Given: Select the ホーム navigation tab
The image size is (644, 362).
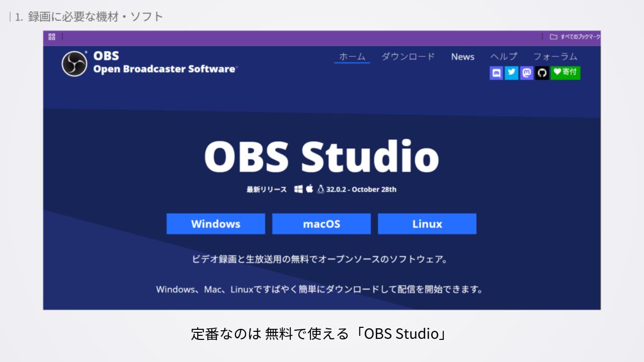Looking at the screenshot, I should (x=352, y=57).
